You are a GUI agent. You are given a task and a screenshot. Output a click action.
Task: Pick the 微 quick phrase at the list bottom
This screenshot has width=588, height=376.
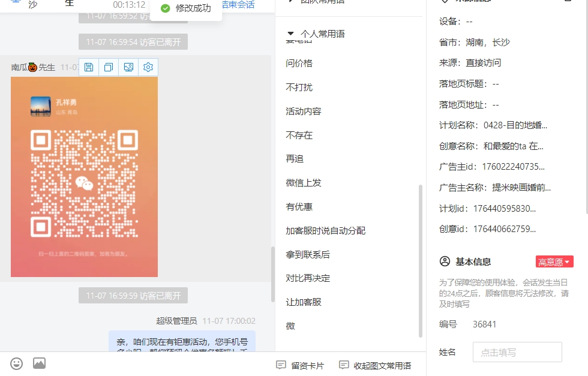click(290, 326)
